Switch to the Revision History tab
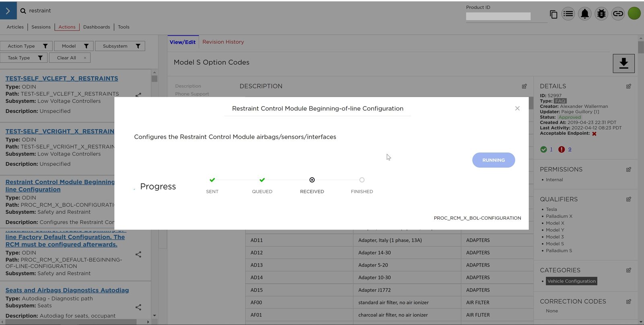 pyautogui.click(x=223, y=42)
